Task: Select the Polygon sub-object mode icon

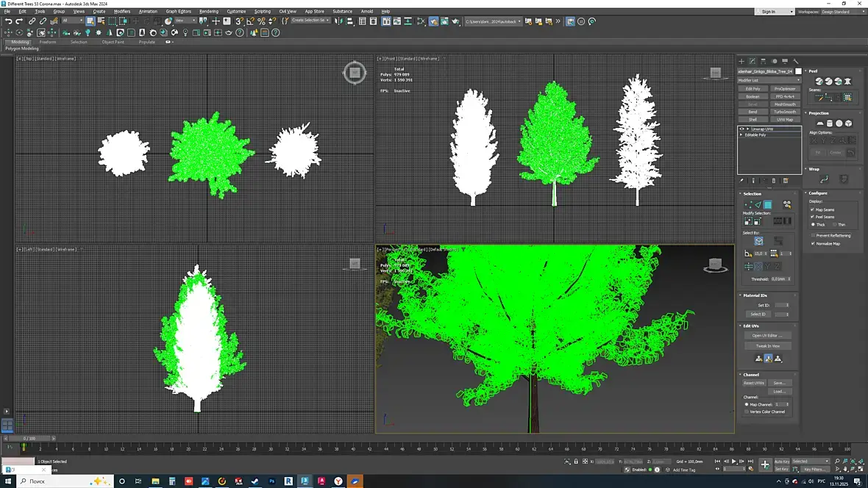Action: [x=767, y=205]
